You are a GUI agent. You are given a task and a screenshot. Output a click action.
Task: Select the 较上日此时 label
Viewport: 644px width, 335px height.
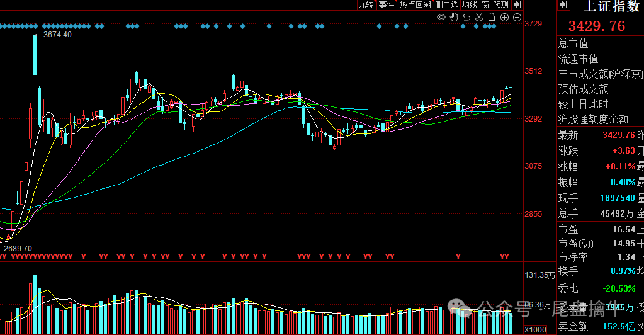coord(583,104)
